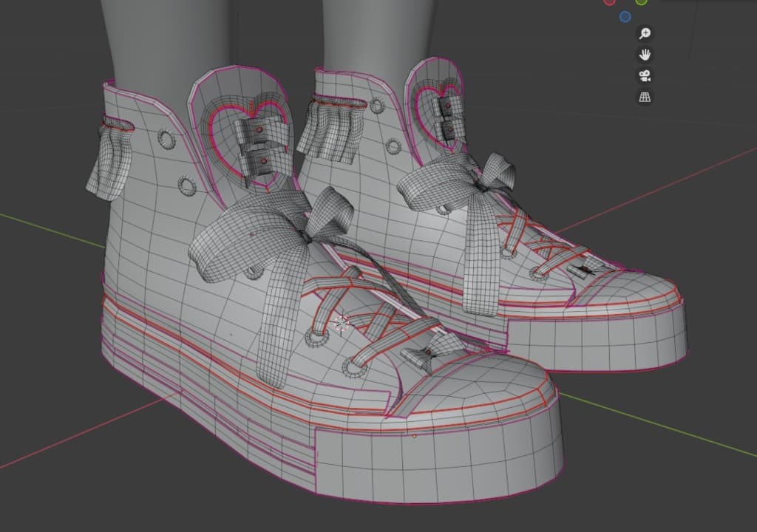Click the orange origin dot on front sole
Viewport: 757px width, 532px height.
414,436
